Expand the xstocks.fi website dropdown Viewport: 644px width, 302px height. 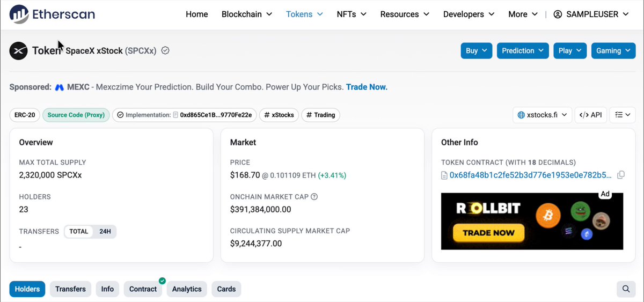click(x=543, y=115)
